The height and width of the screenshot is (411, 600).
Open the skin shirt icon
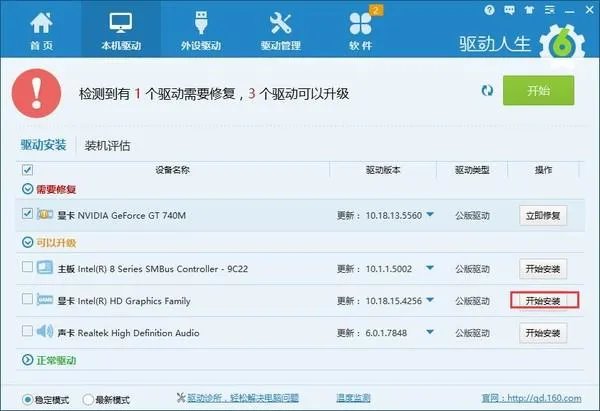[x=529, y=10]
